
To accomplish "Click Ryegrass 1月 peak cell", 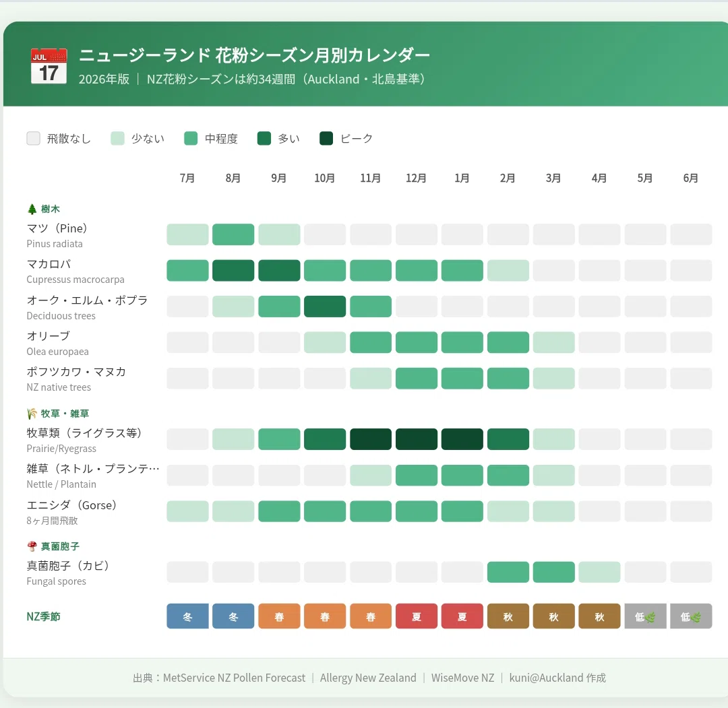I will [x=462, y=439].
